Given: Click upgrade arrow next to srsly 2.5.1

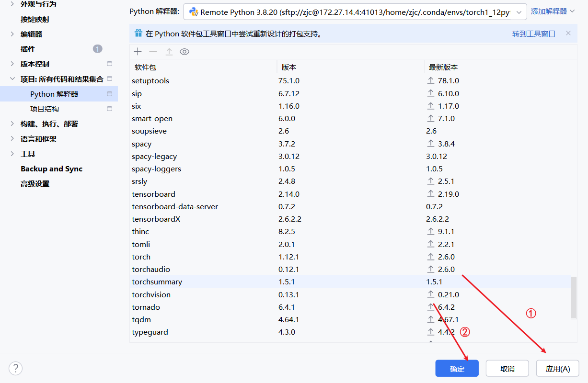Looking at the screenshot, I should click(431, 181).
